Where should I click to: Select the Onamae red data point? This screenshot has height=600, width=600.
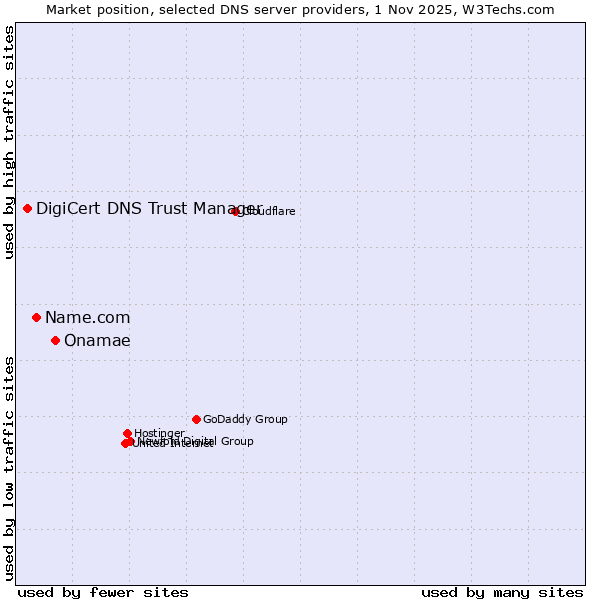pos(56,340)
